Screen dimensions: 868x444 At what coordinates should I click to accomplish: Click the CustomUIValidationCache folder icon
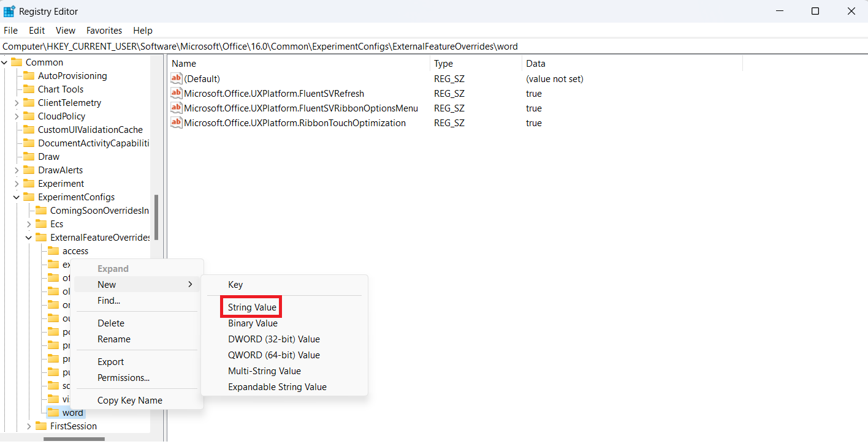[29, 130]
